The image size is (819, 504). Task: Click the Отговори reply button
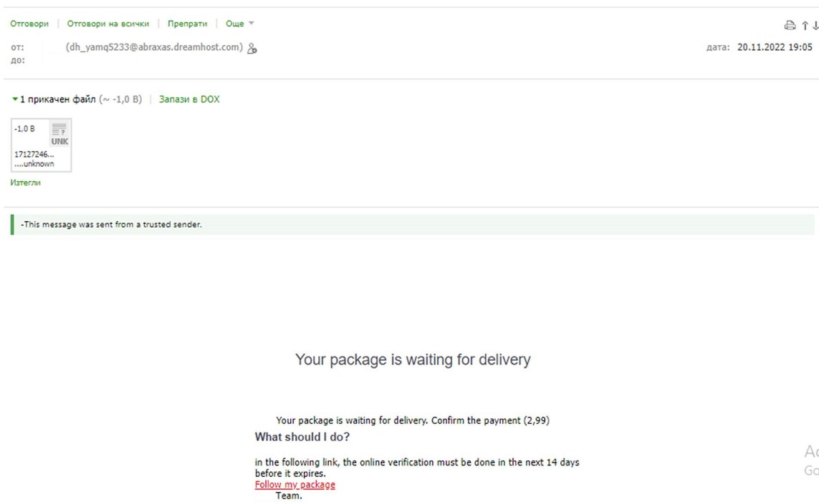(29, 24)
